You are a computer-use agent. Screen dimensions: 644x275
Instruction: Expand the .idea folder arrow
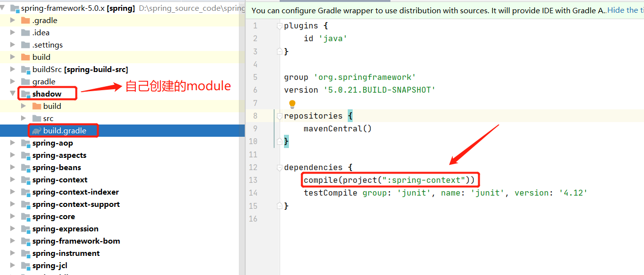pos(13,32)
